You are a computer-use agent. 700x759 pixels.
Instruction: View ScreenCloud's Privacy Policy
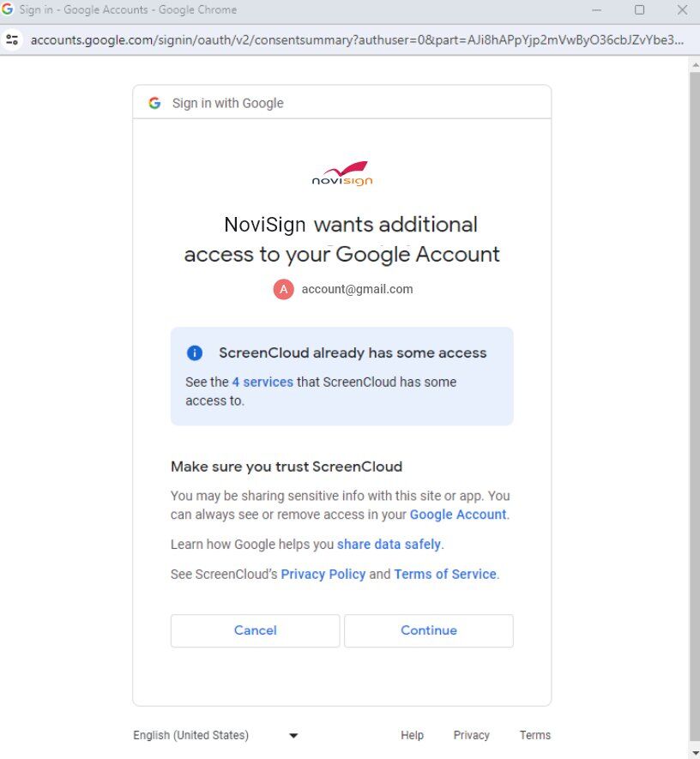(x=323, y=574)
